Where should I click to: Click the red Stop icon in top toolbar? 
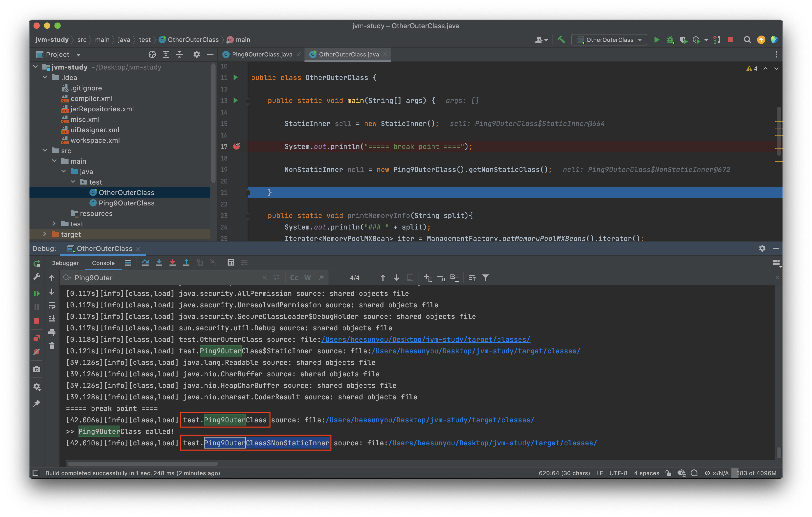730,40
